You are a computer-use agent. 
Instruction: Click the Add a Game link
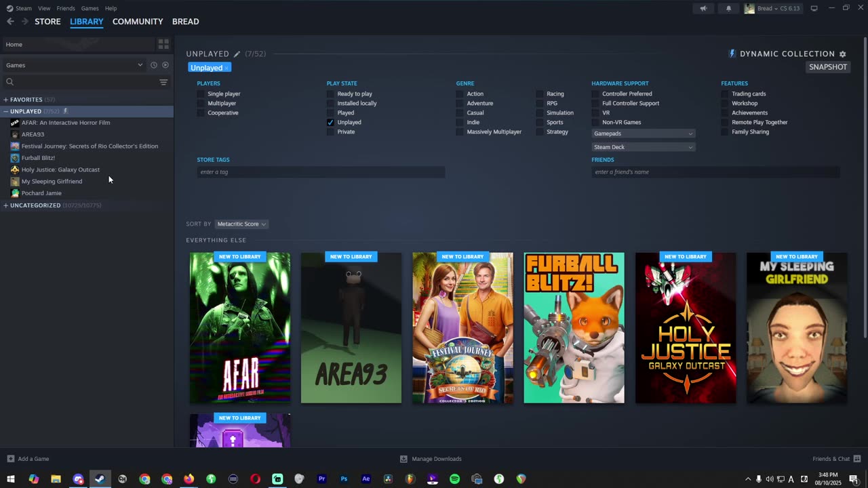pyautogui.click(x=33, y=459)
